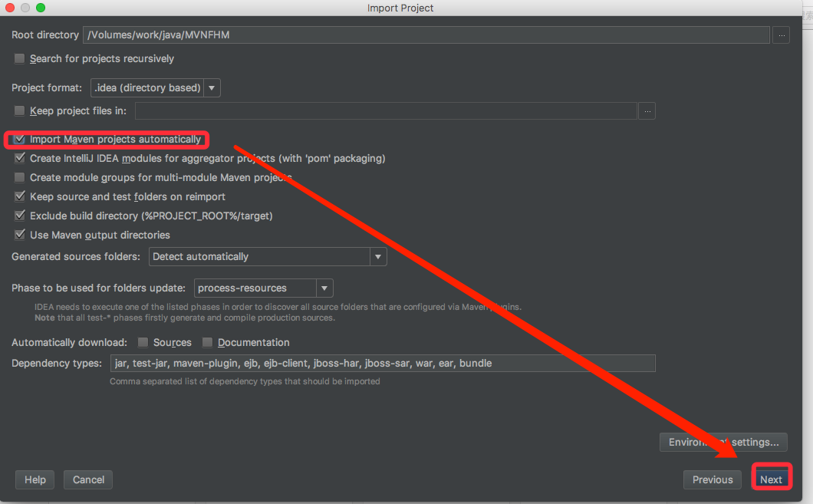Edit the Dependency types field

[383, 364]
